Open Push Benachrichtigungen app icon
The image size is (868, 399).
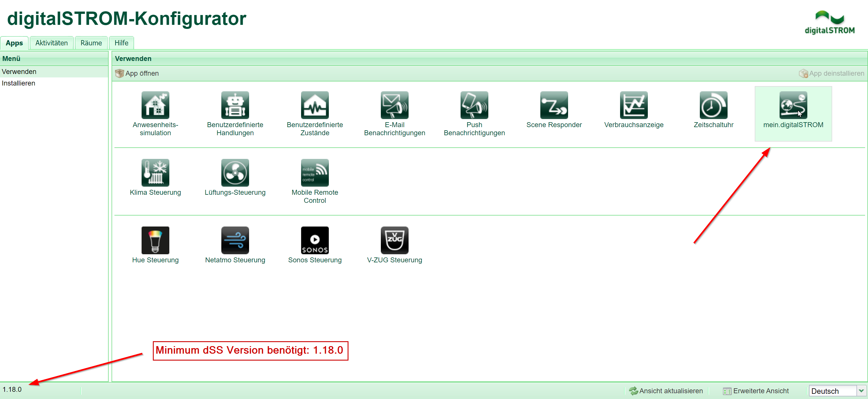point(474,105)
